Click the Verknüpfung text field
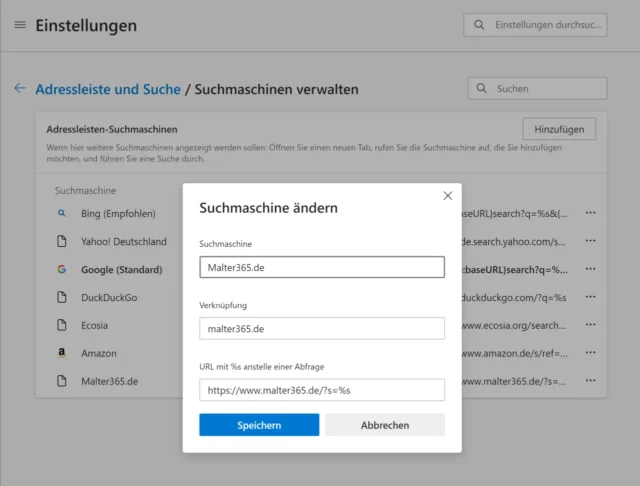Viewport: 640px width, 486px height. tap(322, 328)
